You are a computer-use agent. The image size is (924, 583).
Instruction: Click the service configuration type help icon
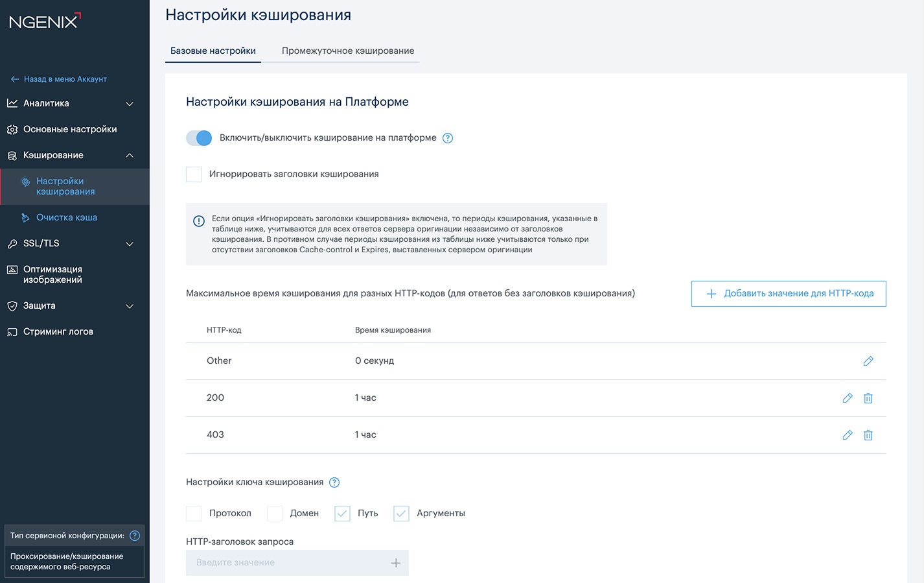[135, 536]
